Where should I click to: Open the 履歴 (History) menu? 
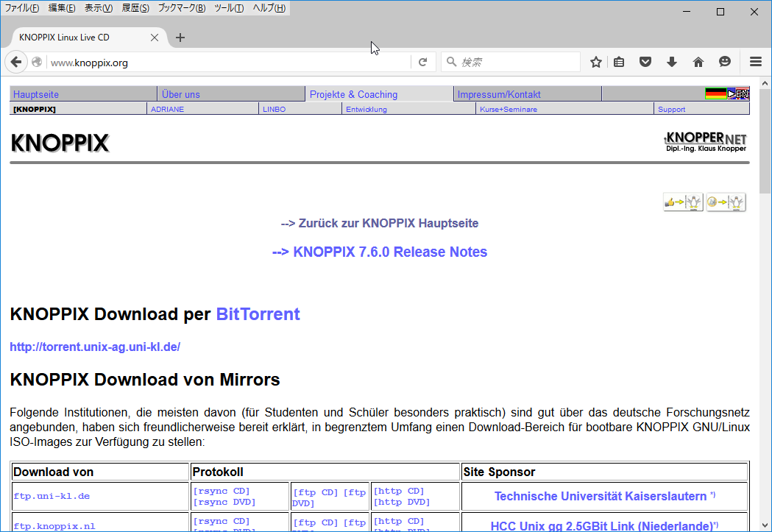[x=135, y=8]
